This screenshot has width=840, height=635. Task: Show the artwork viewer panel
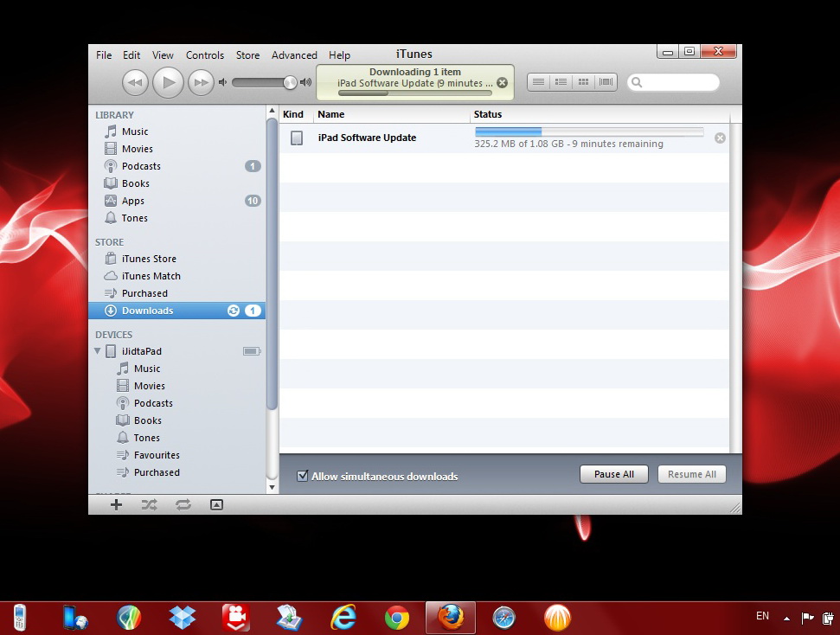(216, 504)
